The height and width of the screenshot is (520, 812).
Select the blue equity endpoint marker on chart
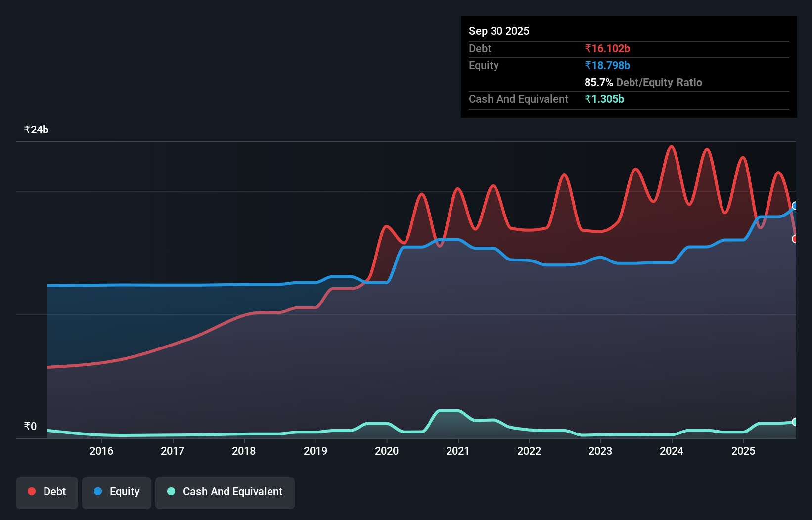click(795, 205)
